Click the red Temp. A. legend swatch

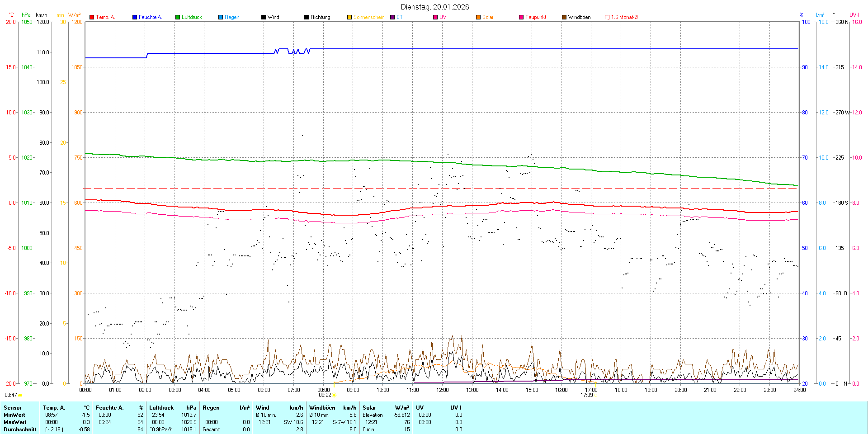[92, 17]
